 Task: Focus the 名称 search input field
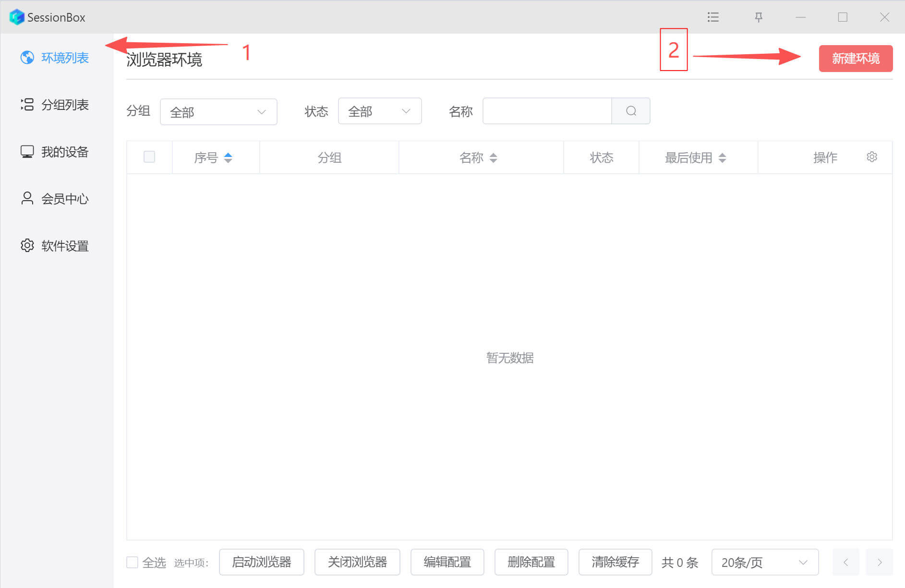pyautogui.click(x=547, y=111)
